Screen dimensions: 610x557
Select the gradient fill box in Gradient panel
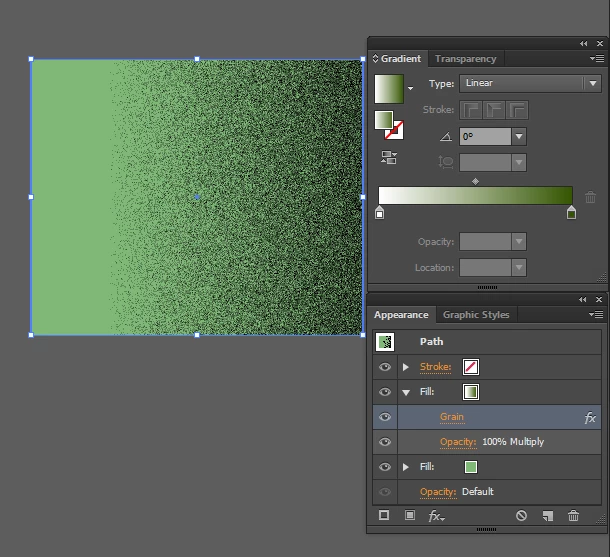coord(384,120)
